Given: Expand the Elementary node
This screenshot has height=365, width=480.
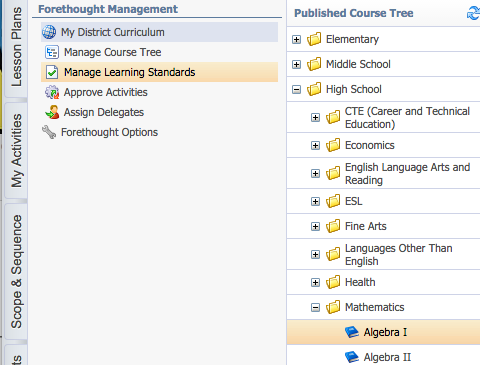Looking at the screenshot, I should 296,39.
